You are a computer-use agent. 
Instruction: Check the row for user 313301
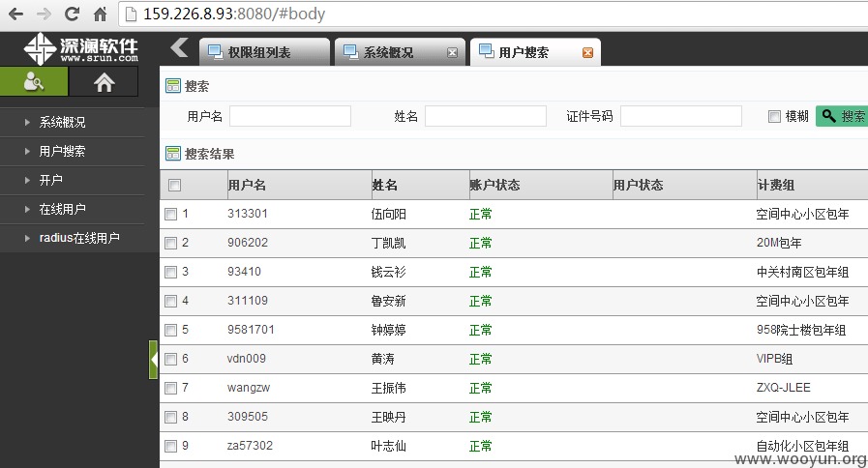pyautogui.click(x=171, y=214)
